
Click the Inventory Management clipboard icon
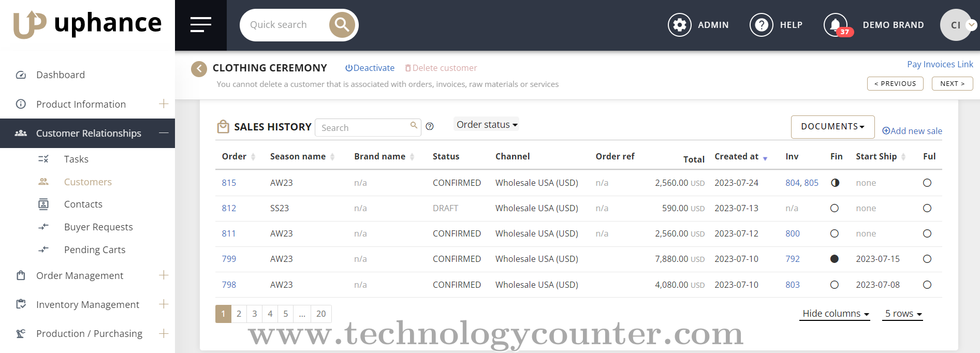click(x=21, y=304)
